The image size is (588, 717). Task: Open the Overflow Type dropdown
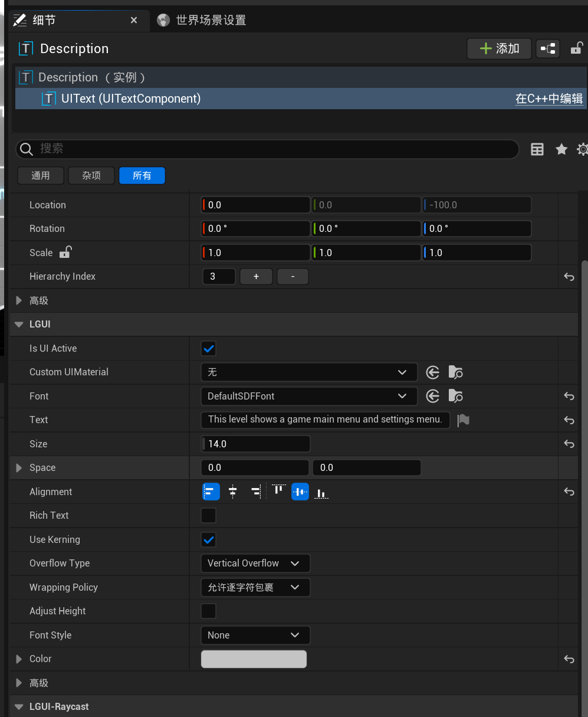255,564
